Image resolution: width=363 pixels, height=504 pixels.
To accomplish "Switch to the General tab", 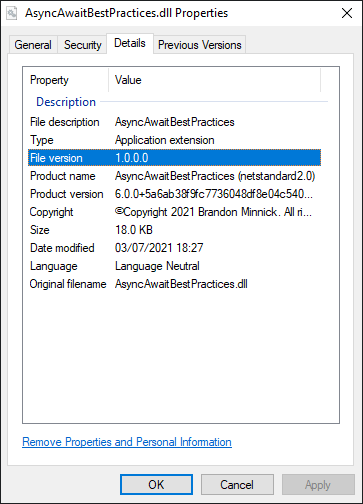I will [x=33, y=45].
